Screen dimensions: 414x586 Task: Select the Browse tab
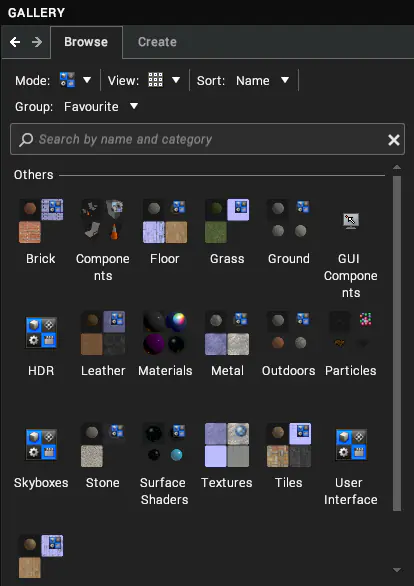point(86,42)
